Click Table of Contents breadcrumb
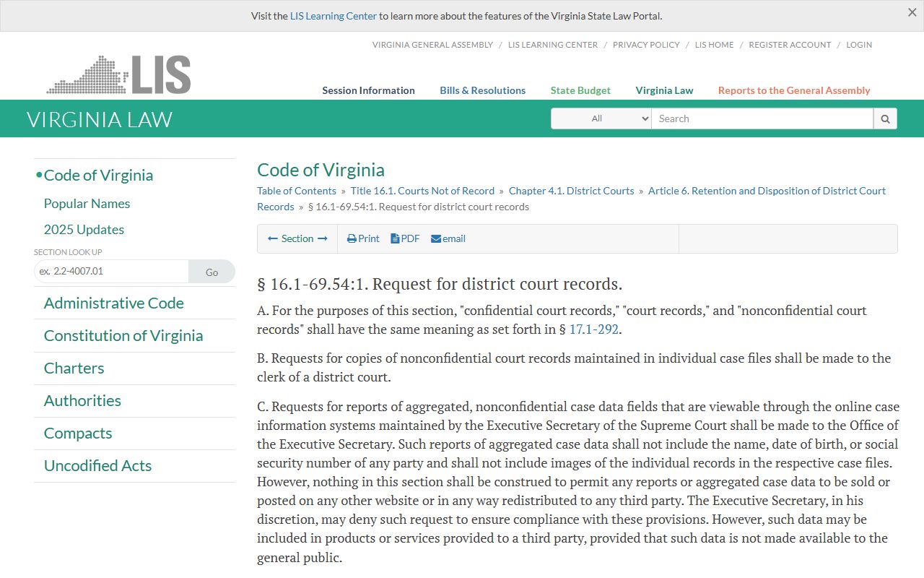 (x=297, y=191)
